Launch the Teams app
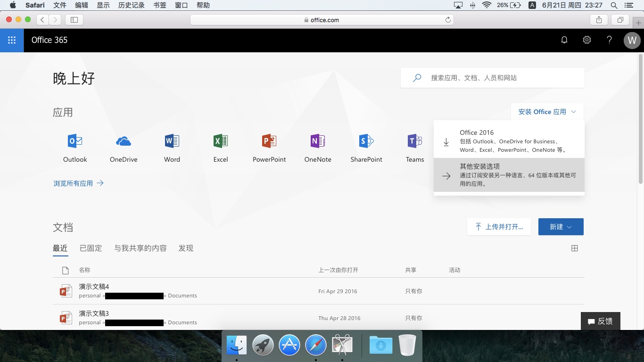This screenshot has width=644, height=362. pyautogui.click(x=415, y=148)
